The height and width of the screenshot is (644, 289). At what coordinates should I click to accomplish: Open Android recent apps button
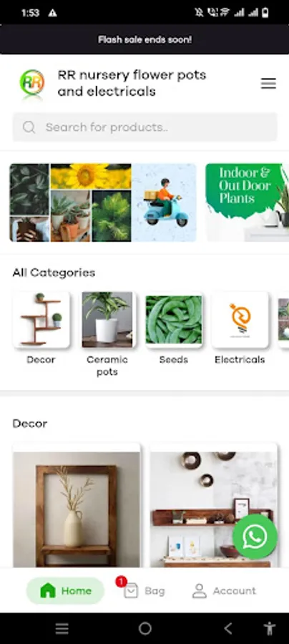(x=62, y=628)
